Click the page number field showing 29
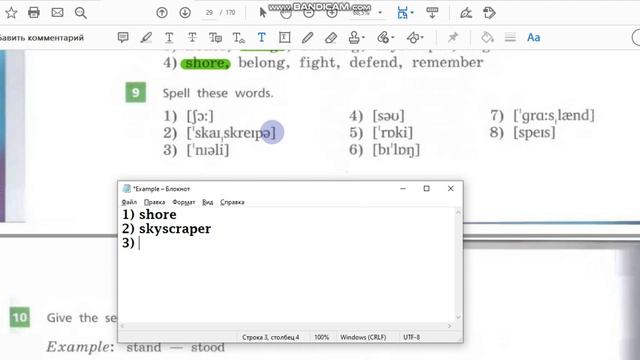This screenshot has width=640, height=360. (209, 13)
